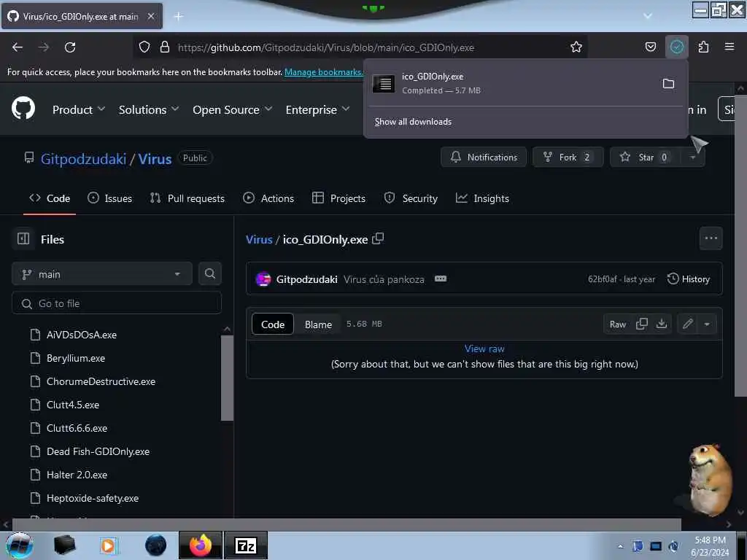This screenshot has width=747, height=560.
Task: Edit the file with the pencil icon
Action: click(x=687, y=324)
